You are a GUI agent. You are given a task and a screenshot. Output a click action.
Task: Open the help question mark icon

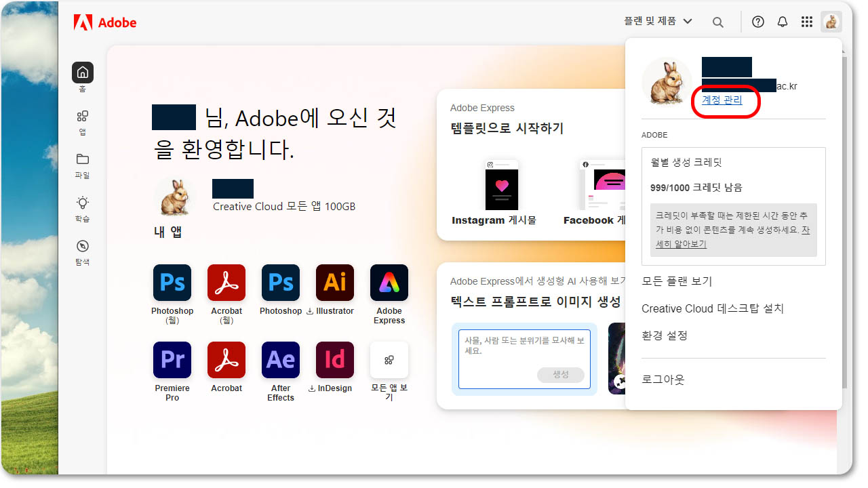[x=758, y=22]
